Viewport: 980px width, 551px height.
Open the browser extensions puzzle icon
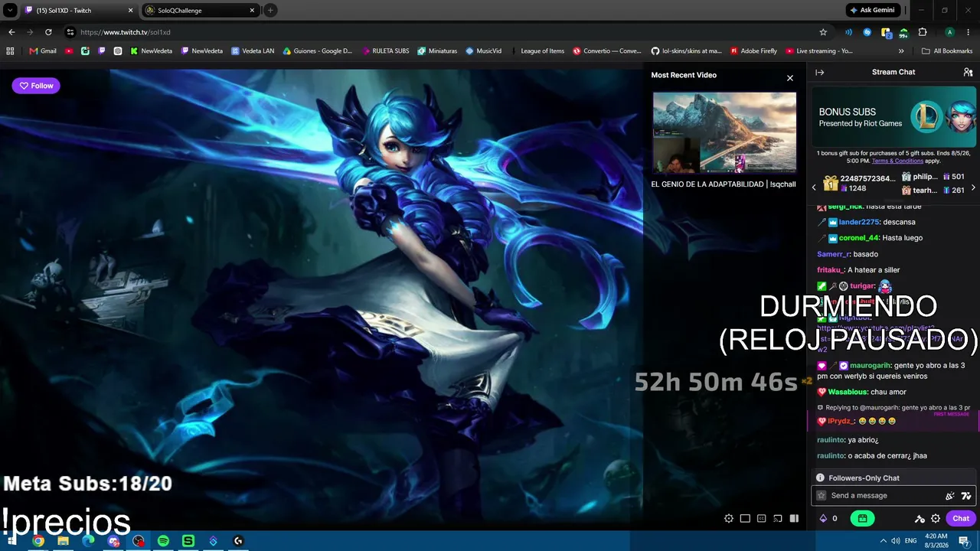coord(923,32)
